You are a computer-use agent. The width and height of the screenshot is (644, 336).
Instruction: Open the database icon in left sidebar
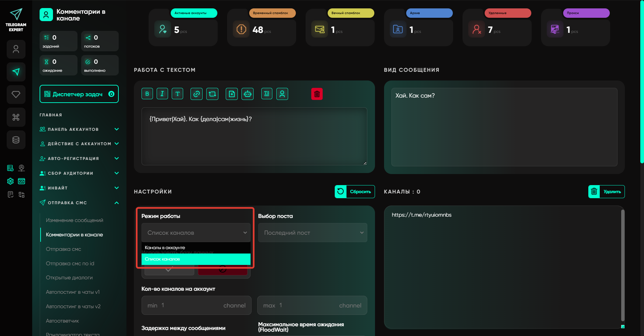tap(16, 140)
